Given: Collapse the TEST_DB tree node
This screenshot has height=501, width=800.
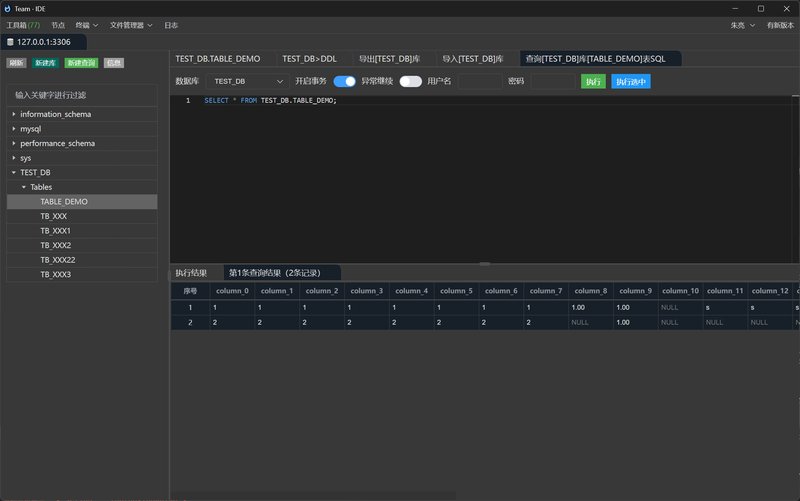Looking at the screenshot, I should [14, 172].
